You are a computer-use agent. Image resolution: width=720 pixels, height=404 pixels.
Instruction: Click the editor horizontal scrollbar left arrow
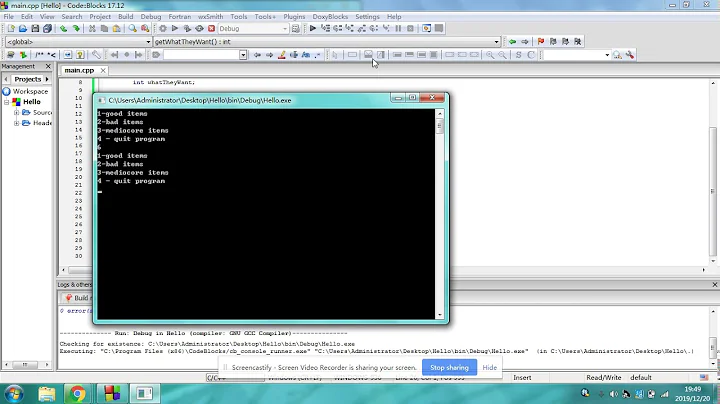(x=63, y=270)
